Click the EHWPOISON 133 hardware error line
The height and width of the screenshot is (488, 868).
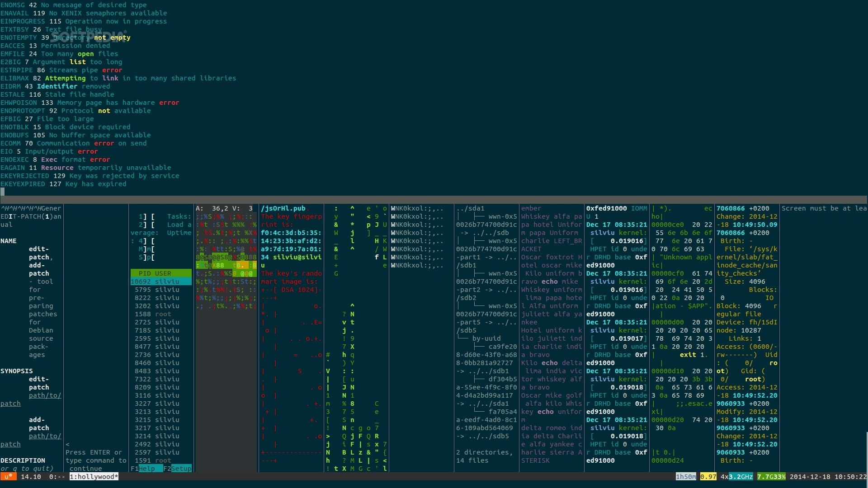tap(90, 103)
